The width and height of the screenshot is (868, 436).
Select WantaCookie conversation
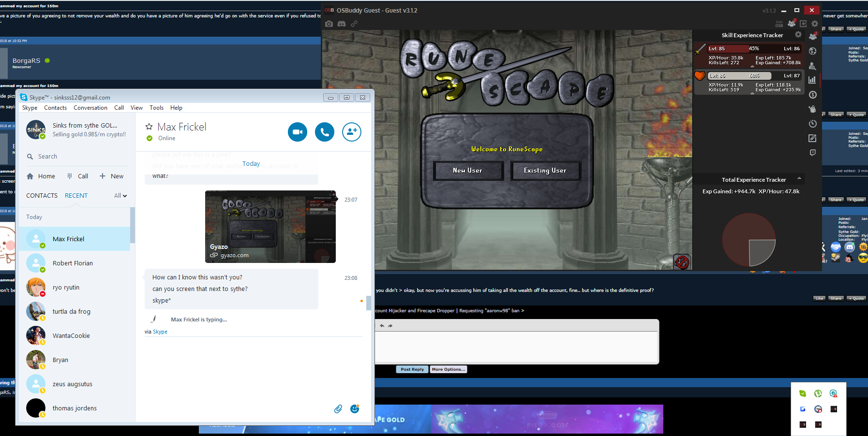75,335
